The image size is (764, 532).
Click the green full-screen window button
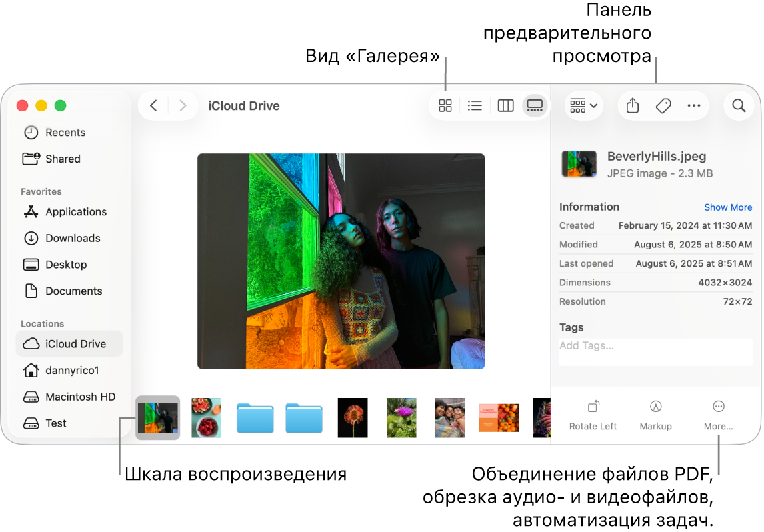coord(61,106)
